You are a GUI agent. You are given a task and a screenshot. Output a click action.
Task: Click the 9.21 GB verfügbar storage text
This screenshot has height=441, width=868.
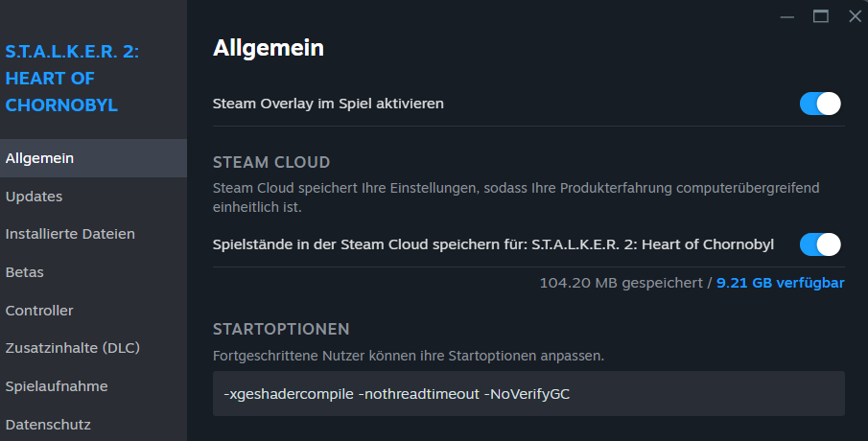[x=780, y=283]
